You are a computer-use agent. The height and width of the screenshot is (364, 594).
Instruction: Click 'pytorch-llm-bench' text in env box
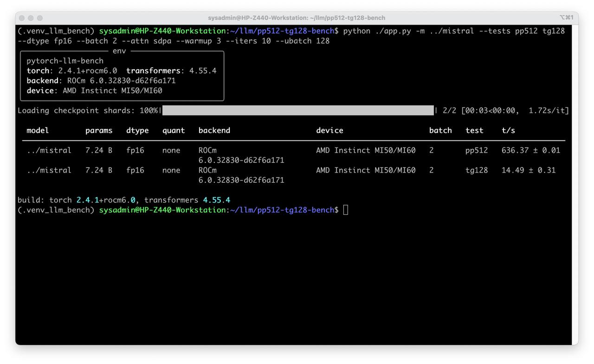pyautogui.click(x=65, y=61)
